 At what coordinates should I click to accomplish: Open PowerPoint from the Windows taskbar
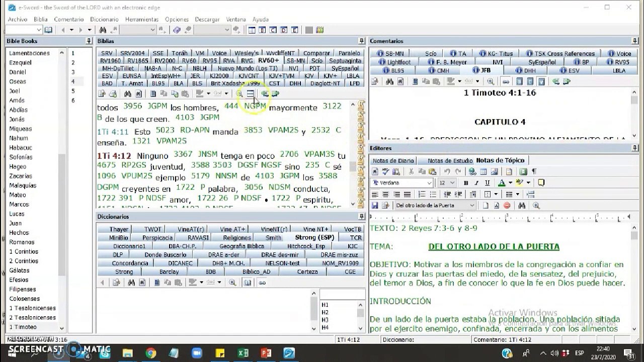click(x=265, y=353)
